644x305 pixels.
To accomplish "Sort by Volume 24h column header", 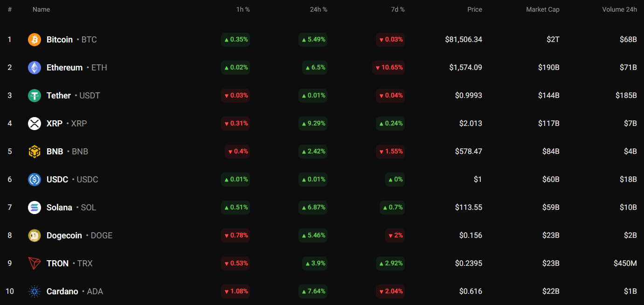I will 619,9.
